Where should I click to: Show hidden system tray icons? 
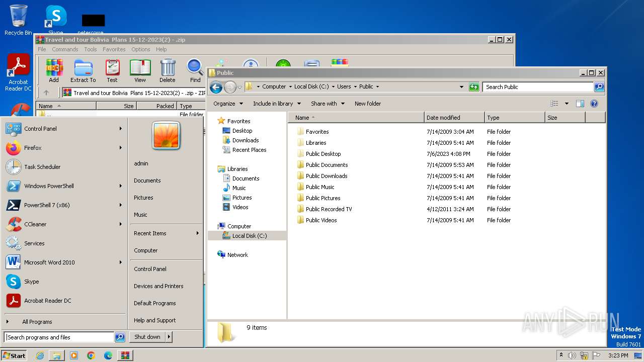561,355
